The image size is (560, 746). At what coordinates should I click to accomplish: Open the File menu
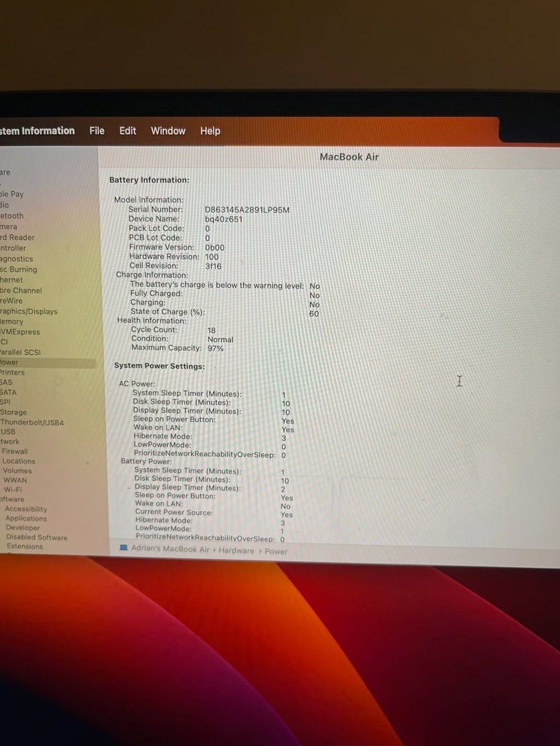[97, 131]
